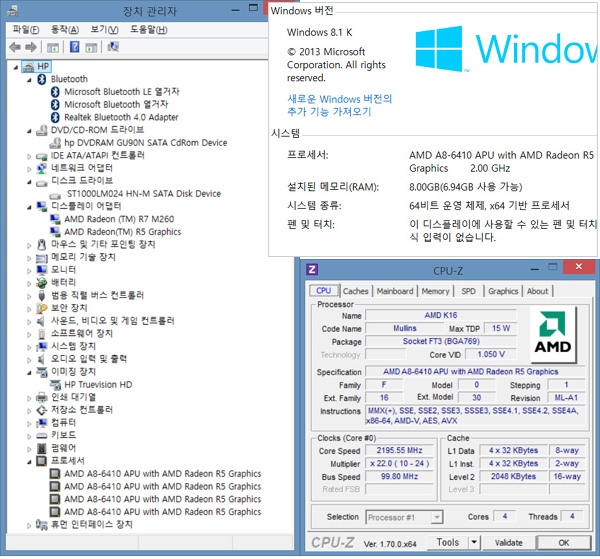Click the 저장소 컨트롤러 category icon
This screenshot has height=559, width=600.
(42, 410)
